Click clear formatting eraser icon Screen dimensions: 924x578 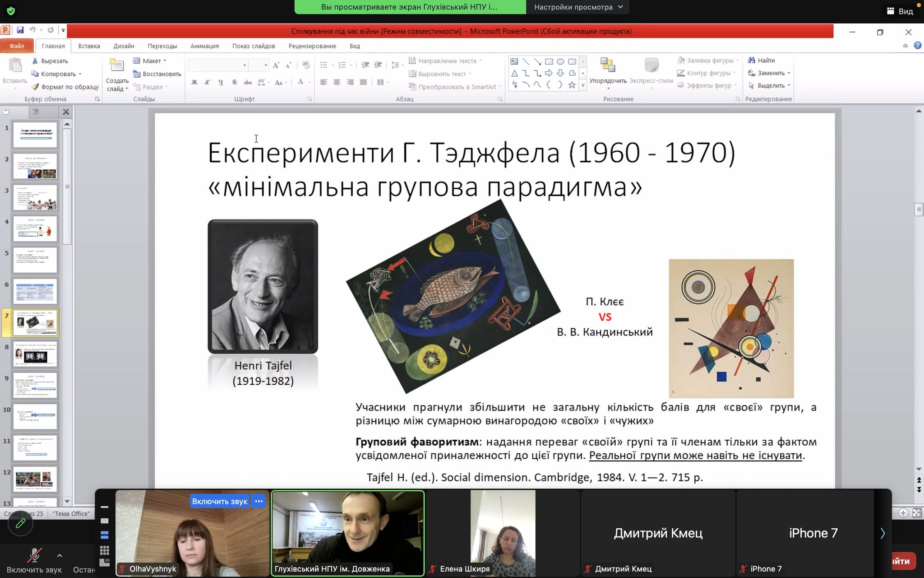pos(306,65)
